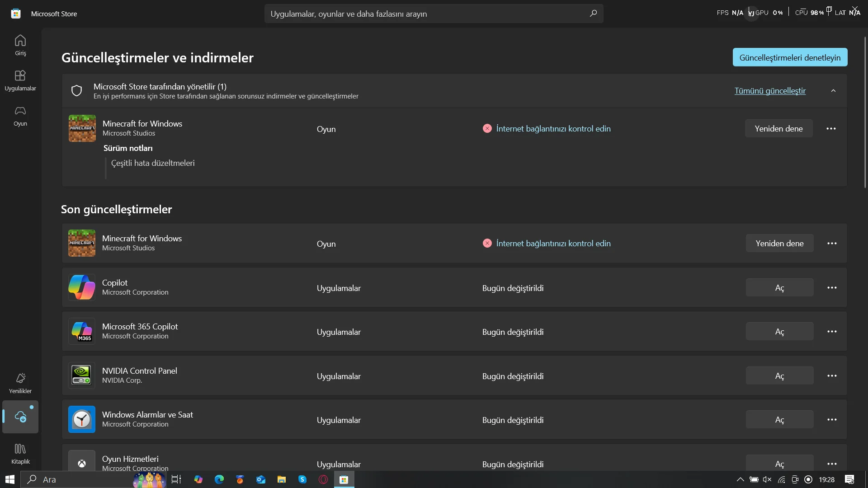Screen dimensions: 868x488
Task: Click the Tümünü güncelleştir link
Action: pyautogui.click(x=770, y=91)
